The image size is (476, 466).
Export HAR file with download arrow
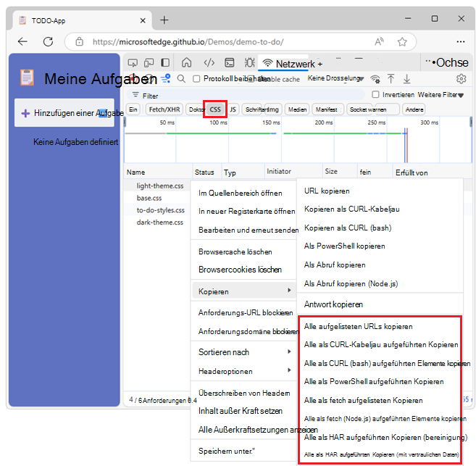[x=406, y=79]
